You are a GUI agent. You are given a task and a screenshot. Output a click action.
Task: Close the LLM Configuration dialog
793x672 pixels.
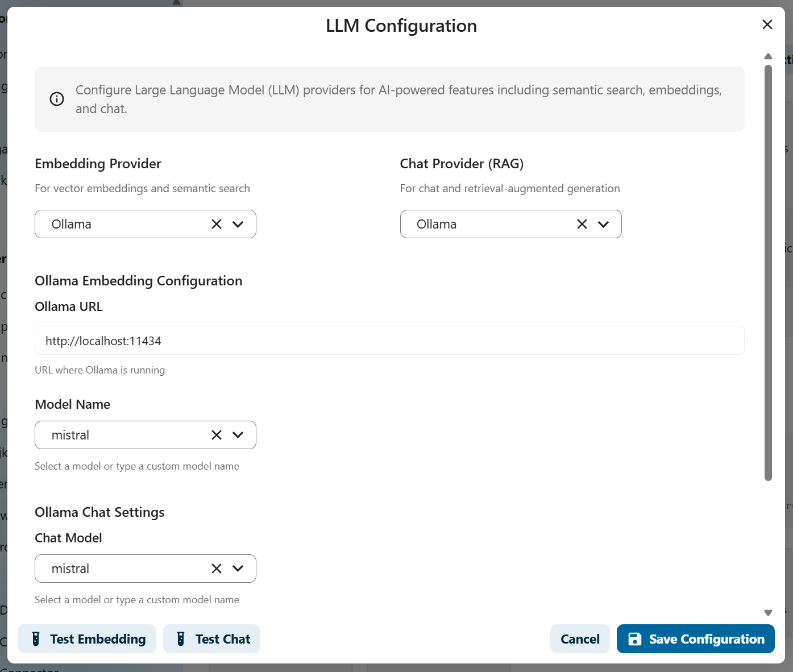point(767,24)
